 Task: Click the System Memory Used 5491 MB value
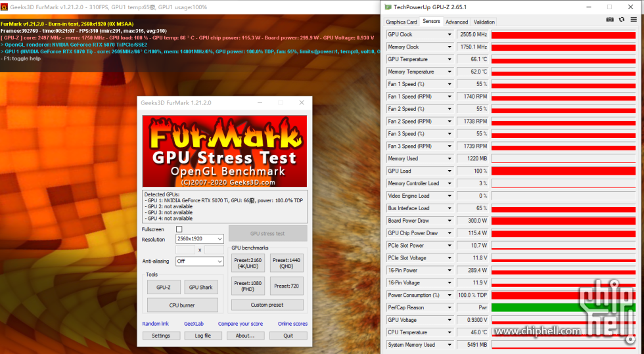[472, 345]
